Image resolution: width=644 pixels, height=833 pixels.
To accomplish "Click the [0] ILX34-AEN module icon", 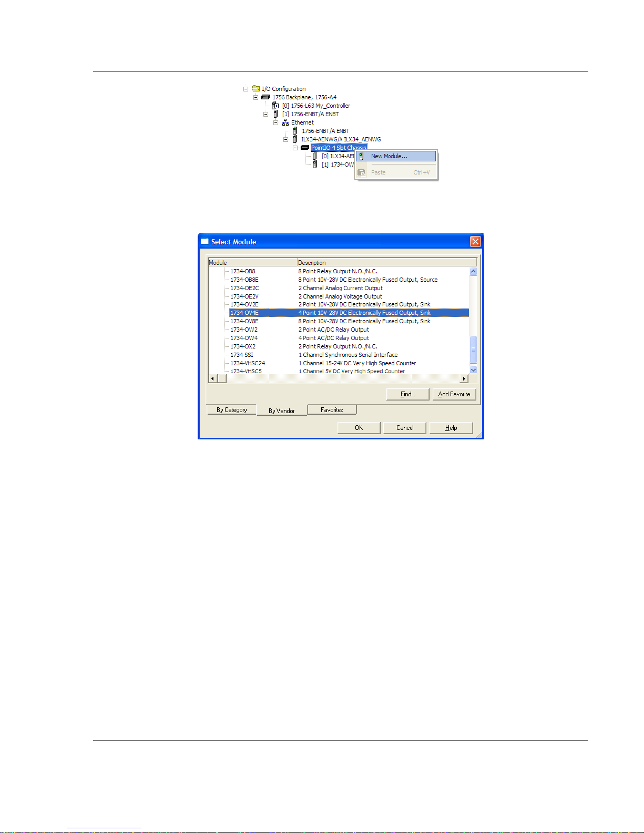I will [315, 156].
